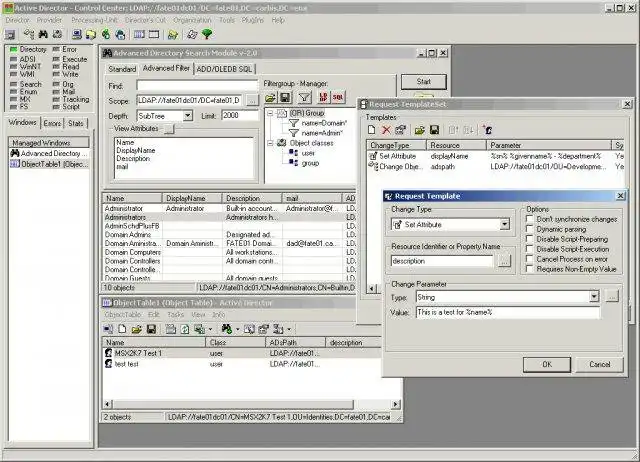Check the Cancel Process on error option
This screenshot has height=462, width=640.
[x=529, y=259]
